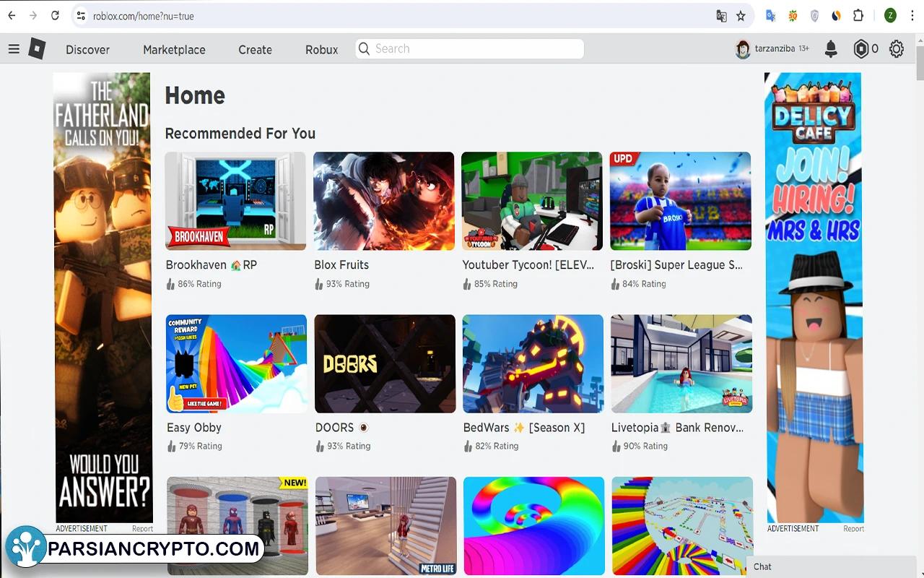Open the rainbow spiral game thumbnail

pyautogui.click(x=534, y=526)
